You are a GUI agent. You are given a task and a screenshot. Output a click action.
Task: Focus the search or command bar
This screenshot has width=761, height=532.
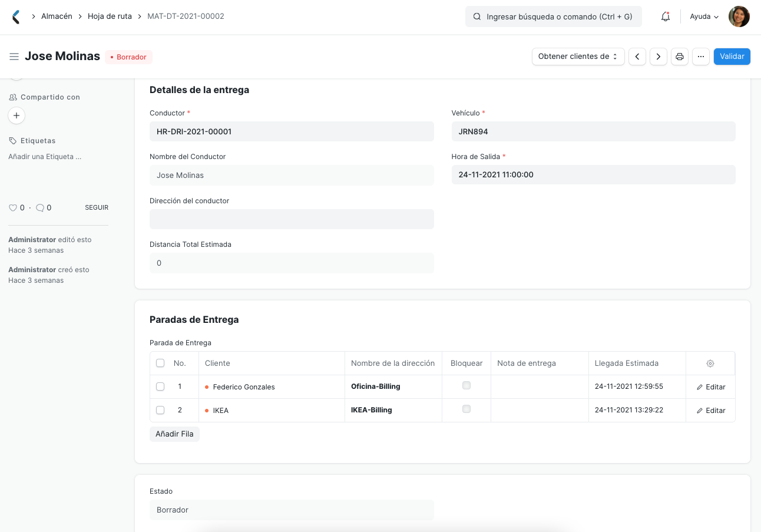tap(554, 16)
